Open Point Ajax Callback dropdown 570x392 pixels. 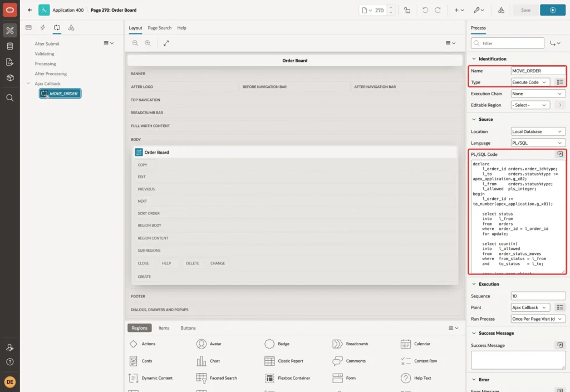(x=530, y=307)
